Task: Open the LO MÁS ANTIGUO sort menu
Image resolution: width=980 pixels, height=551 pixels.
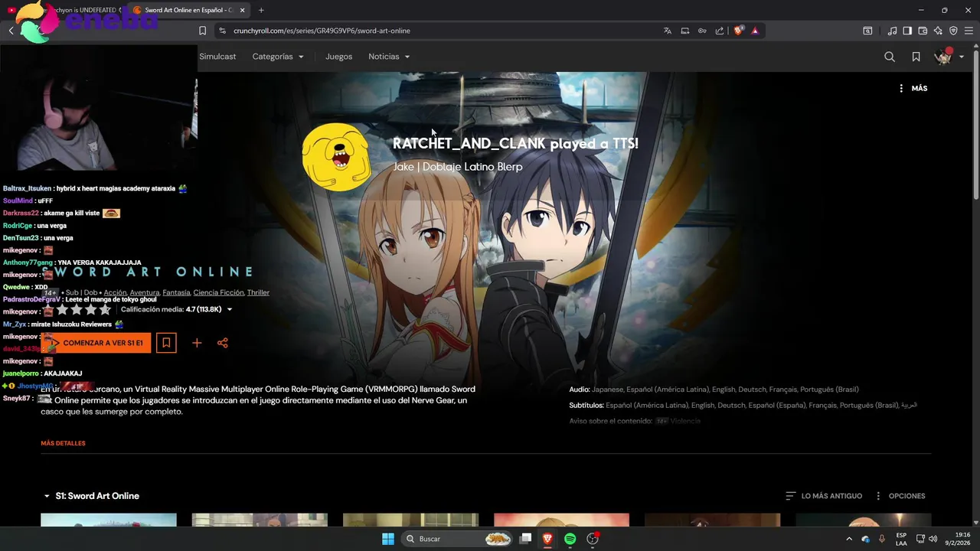Action: (824, 496)
